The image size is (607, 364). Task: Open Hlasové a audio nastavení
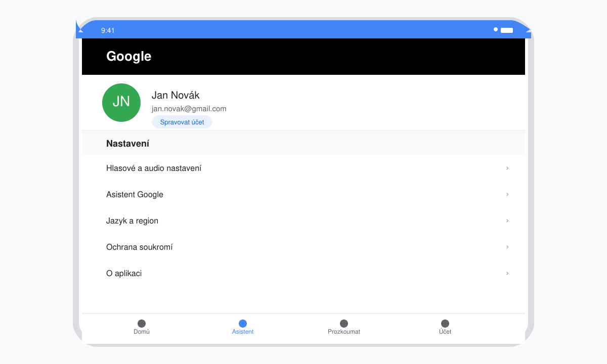(x=303, y=168)
